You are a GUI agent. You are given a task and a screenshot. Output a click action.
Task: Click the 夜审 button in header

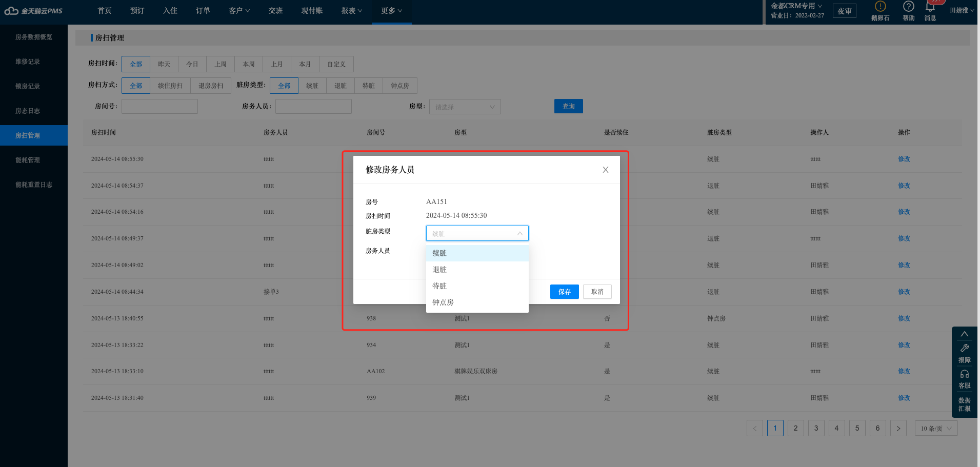point(845,11)
